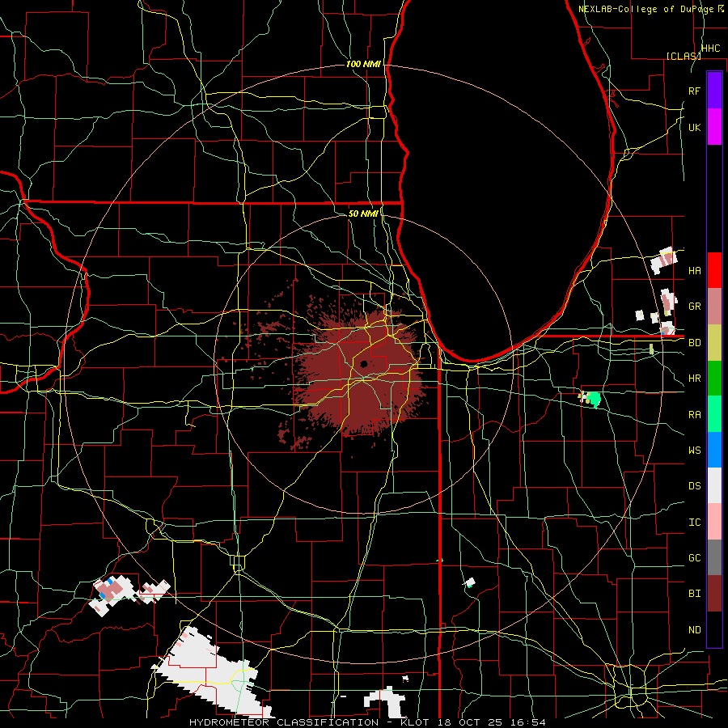Click the GR legend label
The image size is (728, 728).
[695, 307]
